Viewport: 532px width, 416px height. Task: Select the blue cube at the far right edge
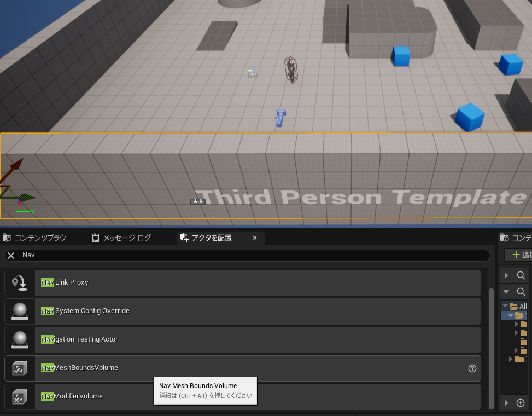(511, 64)
